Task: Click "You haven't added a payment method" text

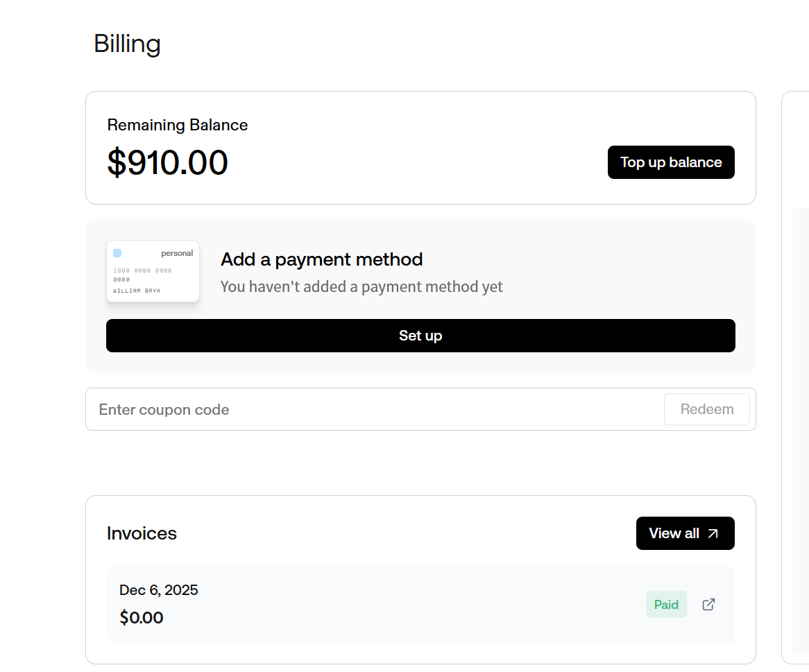Action: pyautogui.click(x=361, y=286)
